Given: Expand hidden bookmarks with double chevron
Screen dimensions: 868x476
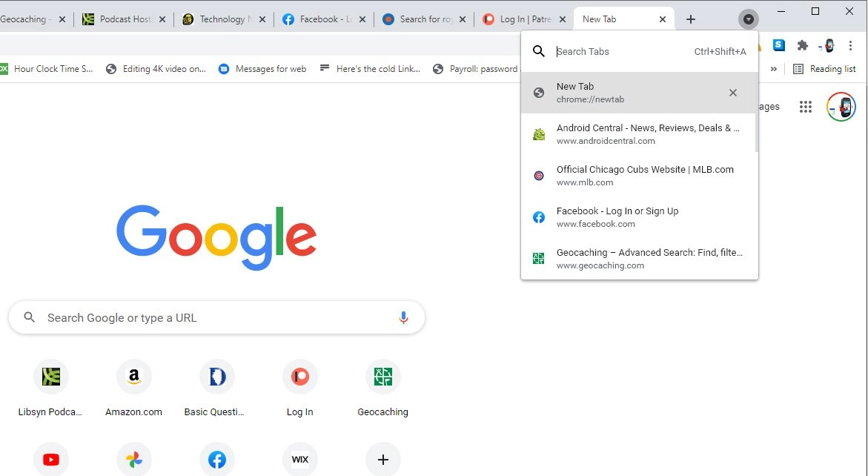Looking at the screenshot, I should pyautogui.click(x=773, y=69).
